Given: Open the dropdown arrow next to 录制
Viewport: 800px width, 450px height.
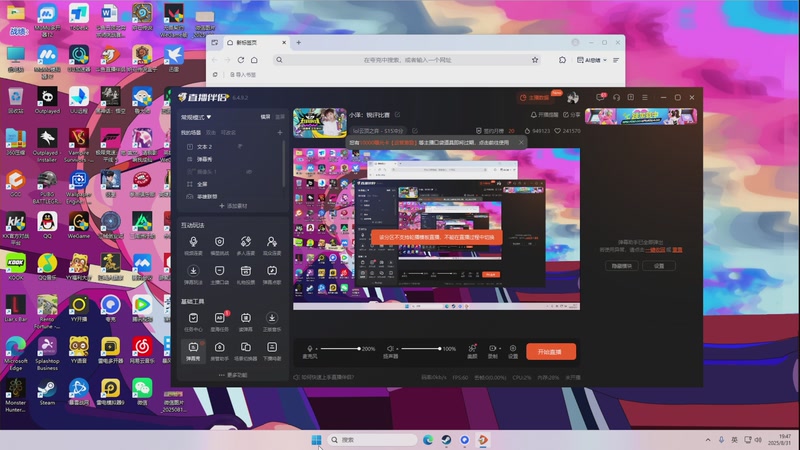Looking at the screenshot, I should 499,348.
